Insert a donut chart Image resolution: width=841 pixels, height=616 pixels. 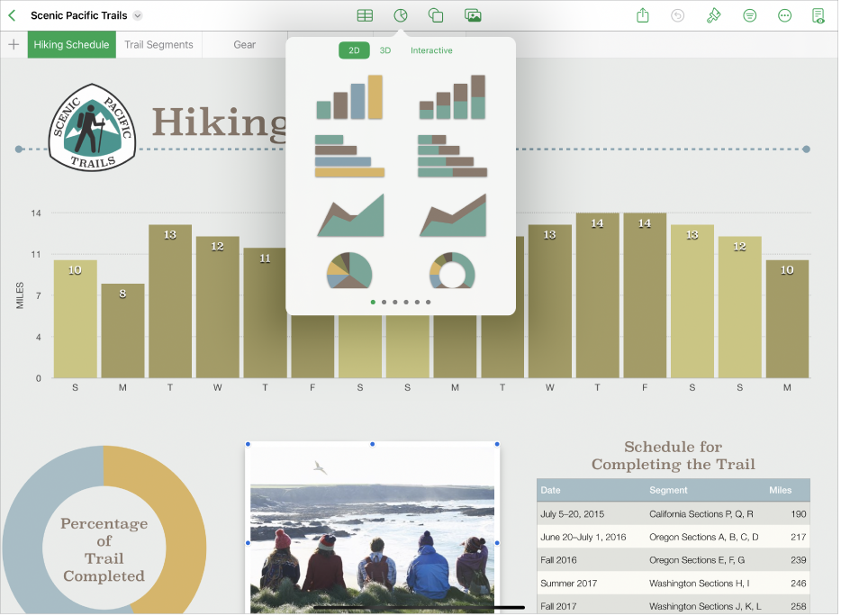pyautogui.click(x=453, y=270)
